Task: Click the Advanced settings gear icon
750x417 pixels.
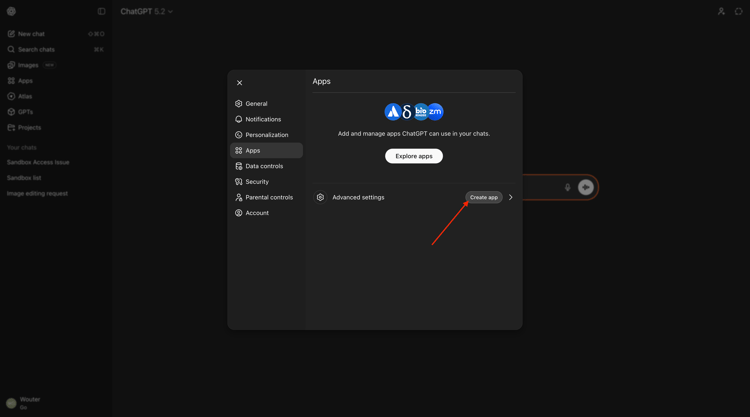Action: (320, 197)
